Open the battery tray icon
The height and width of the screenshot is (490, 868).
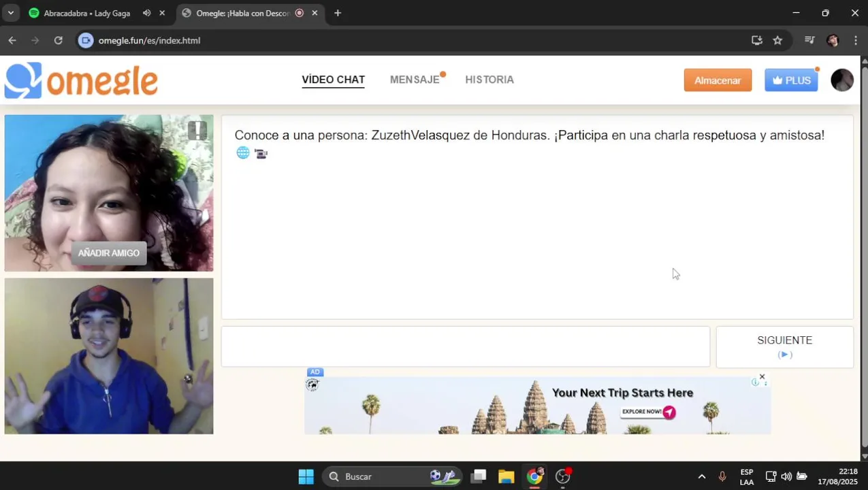[802, 476]
